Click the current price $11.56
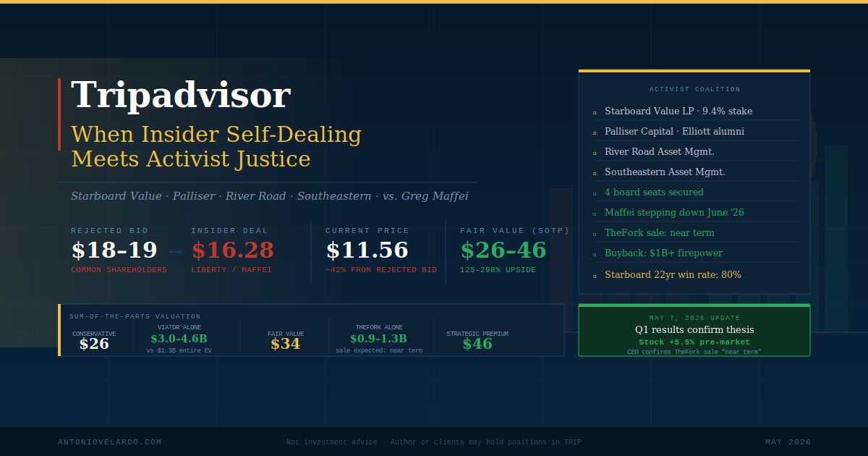868x456 pixels. click(x=367, y=250)
